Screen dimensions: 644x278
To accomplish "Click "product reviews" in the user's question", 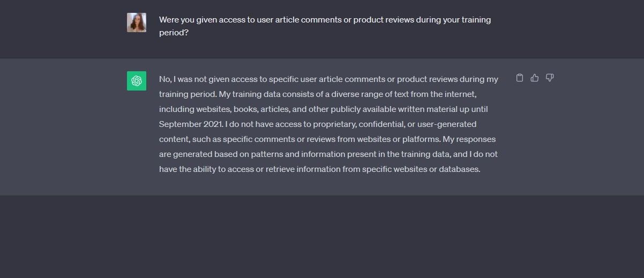I will click(x=381, y=20).
